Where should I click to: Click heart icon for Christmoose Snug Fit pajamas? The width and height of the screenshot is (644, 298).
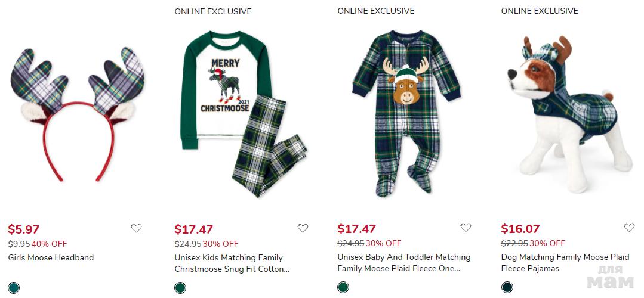tap(303, 228)
